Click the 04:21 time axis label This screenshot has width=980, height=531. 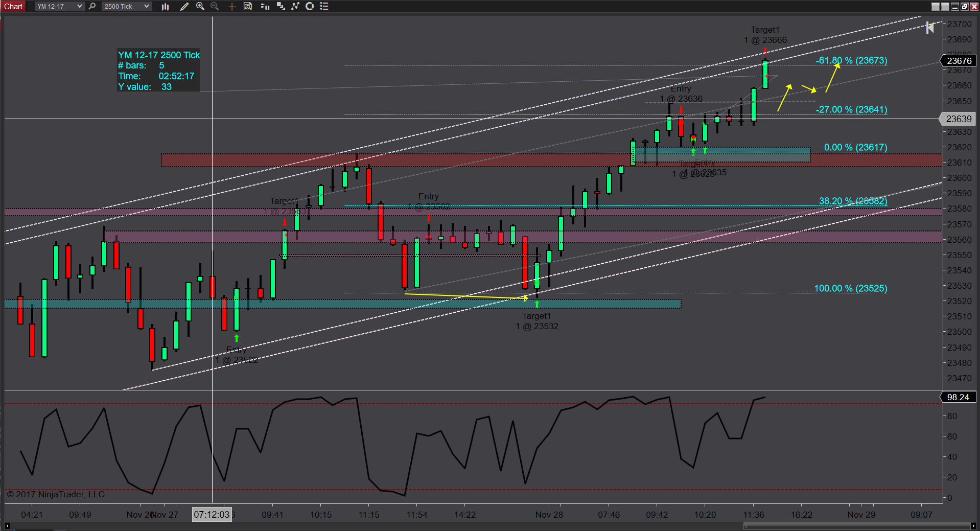[32, 515]
